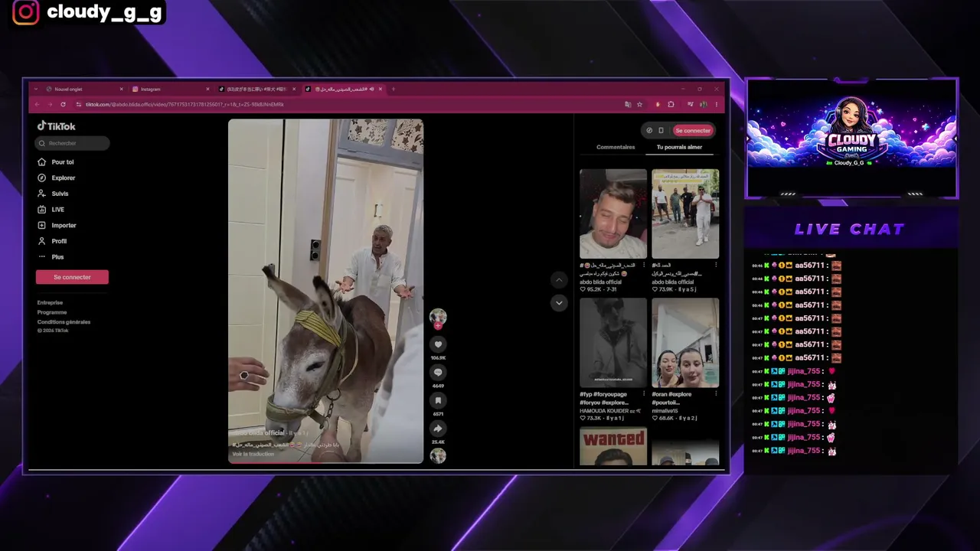Open the men in street video thumbnail
Image resolution: width=980 pixels, height=551 pixels.
tap(685, 214)
